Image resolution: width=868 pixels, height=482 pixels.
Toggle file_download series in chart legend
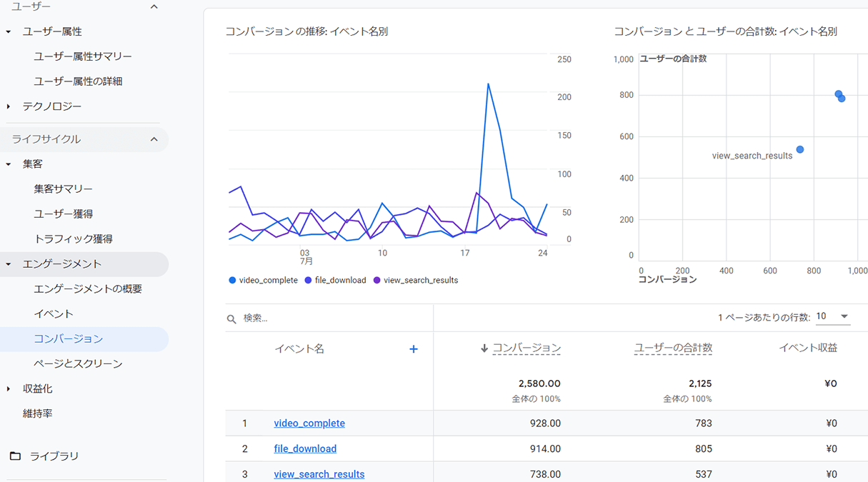[x=308, y=281]
